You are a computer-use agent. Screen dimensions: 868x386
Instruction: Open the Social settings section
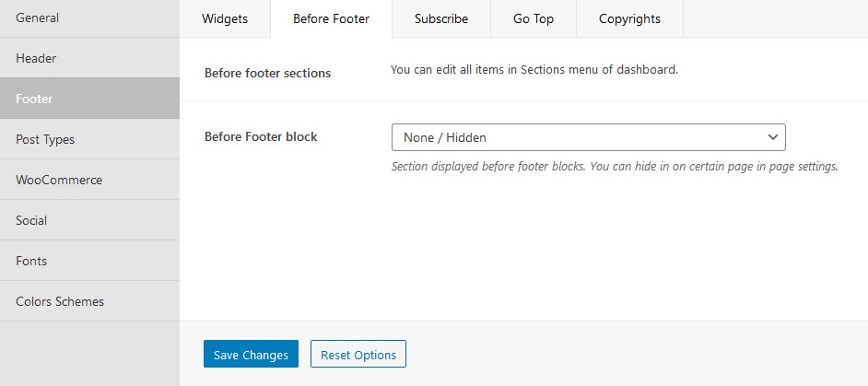(x=89, y=220)
